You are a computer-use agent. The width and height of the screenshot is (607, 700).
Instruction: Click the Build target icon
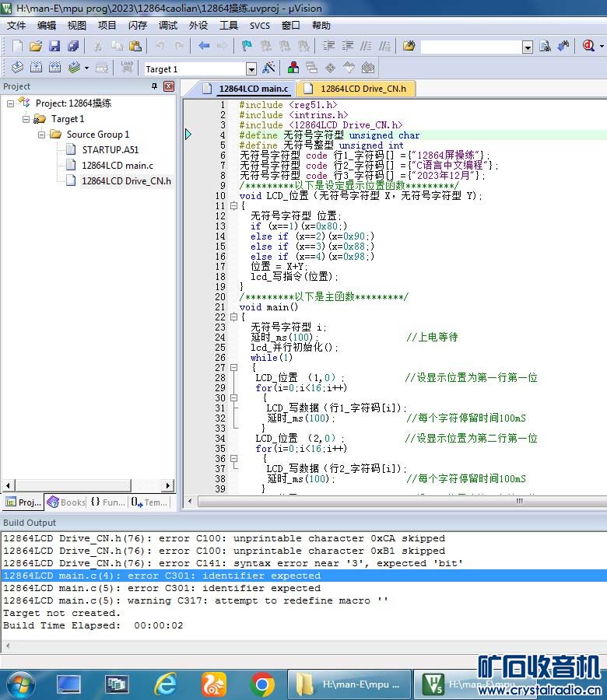[x=36, y=68]
